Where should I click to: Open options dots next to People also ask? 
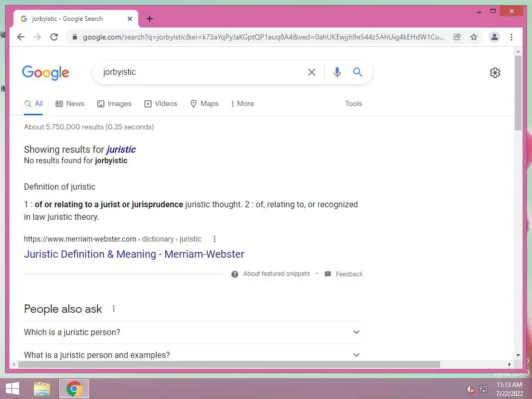point(114,309)
